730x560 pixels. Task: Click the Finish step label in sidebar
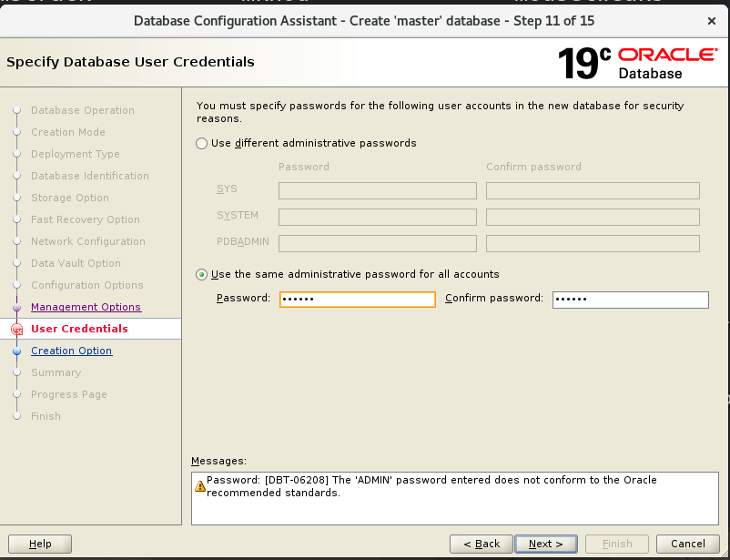tap(46, 416)
